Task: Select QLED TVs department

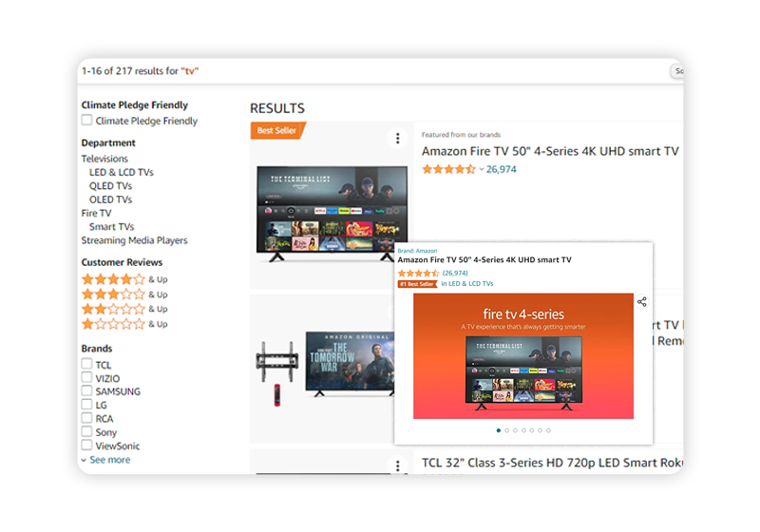Action: (110, 185)
